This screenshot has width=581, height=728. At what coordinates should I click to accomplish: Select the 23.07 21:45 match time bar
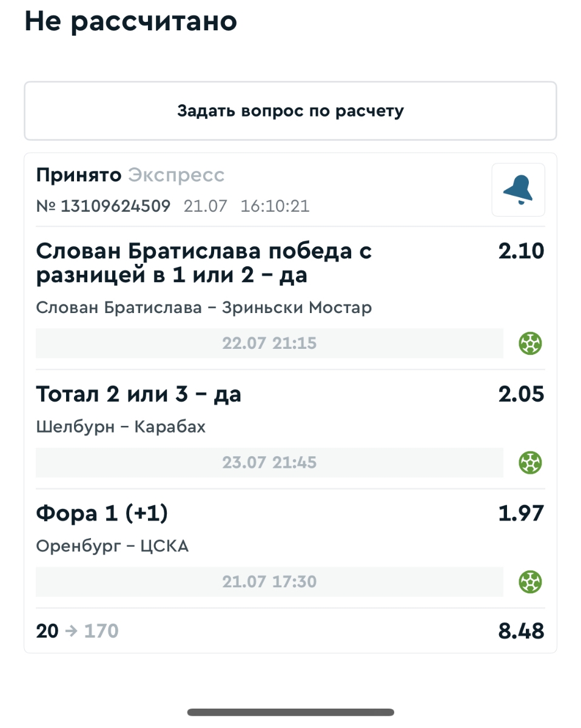pos(269,463)
